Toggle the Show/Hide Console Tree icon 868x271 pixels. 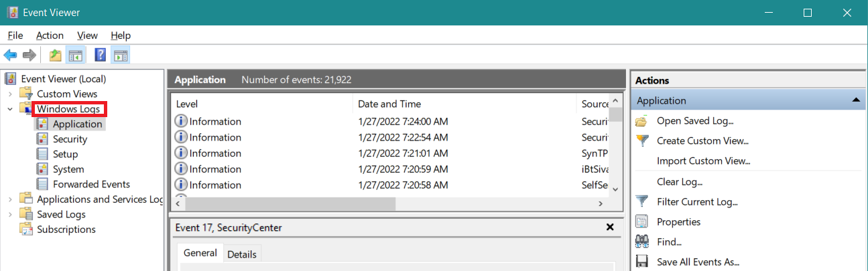pyautogui.click(x=74, y=55)
